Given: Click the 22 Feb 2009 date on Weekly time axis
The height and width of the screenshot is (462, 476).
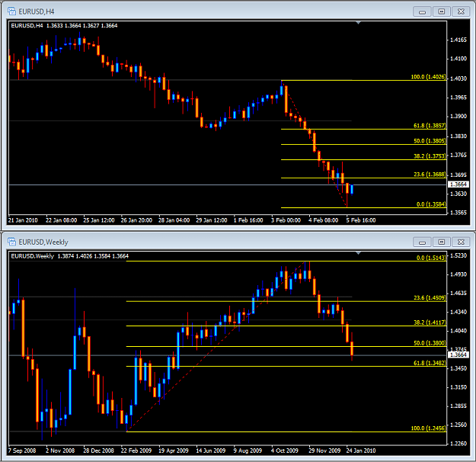Looking at the screenshot, I should tap(136, 451).
